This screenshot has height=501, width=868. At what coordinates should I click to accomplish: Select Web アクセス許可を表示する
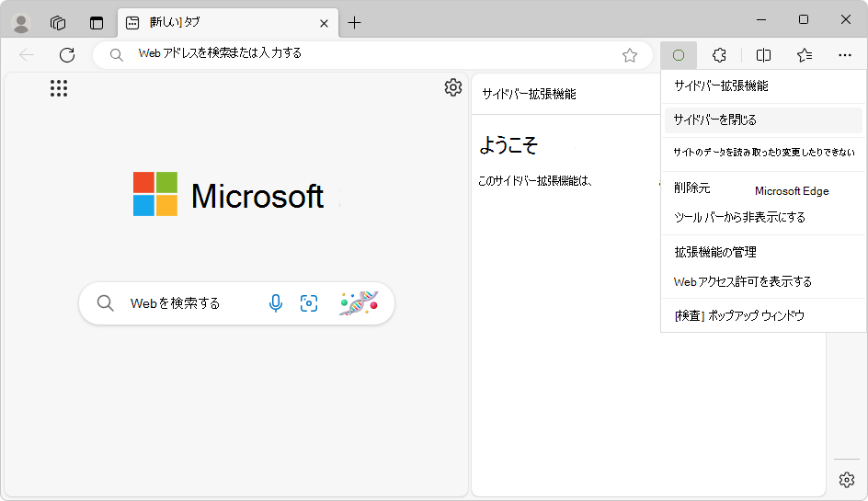pos(764,282)
